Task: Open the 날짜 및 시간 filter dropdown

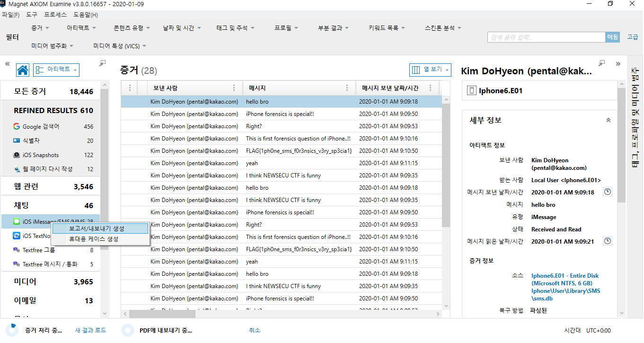Action: (182, 28)
